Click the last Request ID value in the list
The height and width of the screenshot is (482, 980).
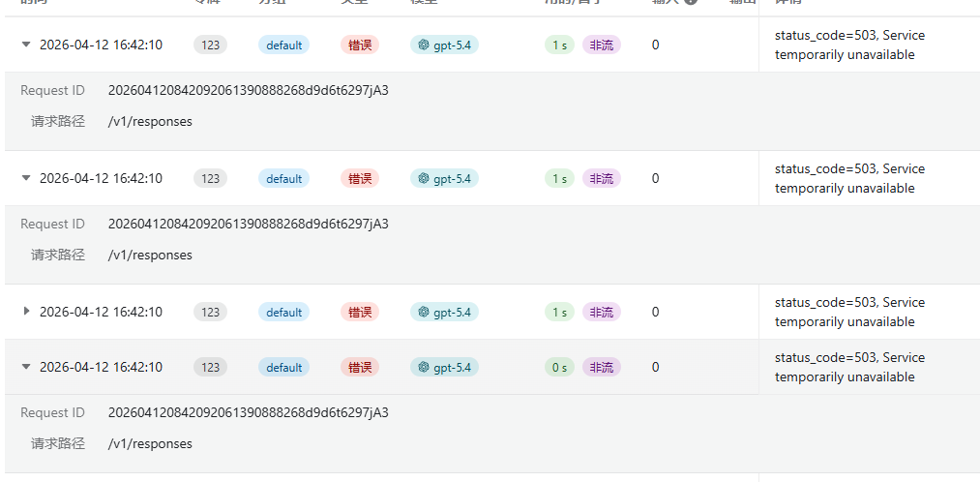point(248,412)
